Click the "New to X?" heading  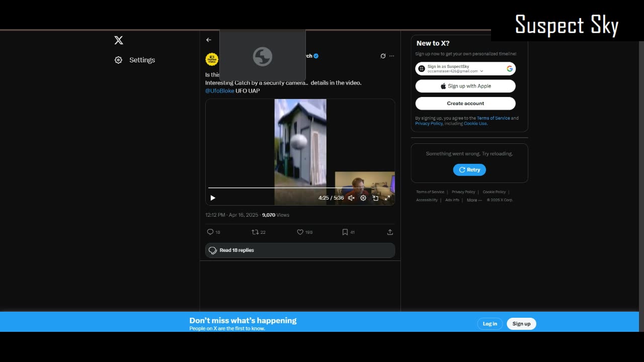pyautogui.click(x=433, y=43)
